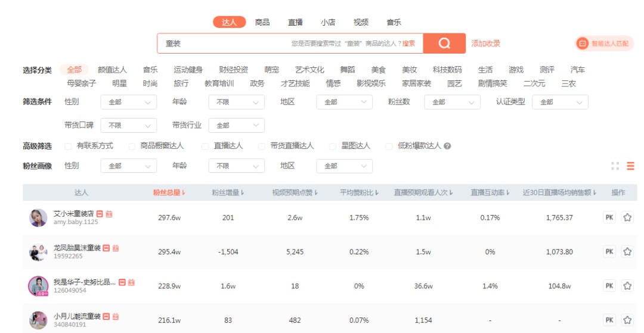The height and width of the screenshot is (333, 644).
Task: Expand the 粉丝数 filter dropdown
Action: tap(452, 102)
